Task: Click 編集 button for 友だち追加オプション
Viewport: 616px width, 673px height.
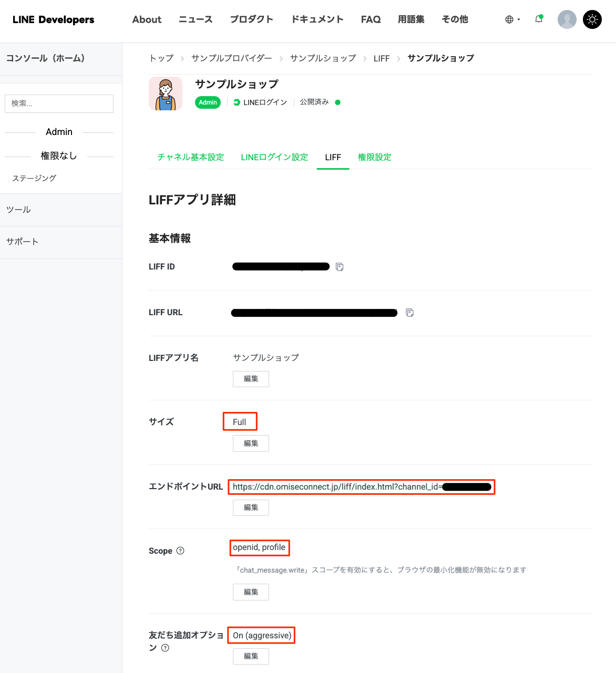Action: [x=251, y=656]
